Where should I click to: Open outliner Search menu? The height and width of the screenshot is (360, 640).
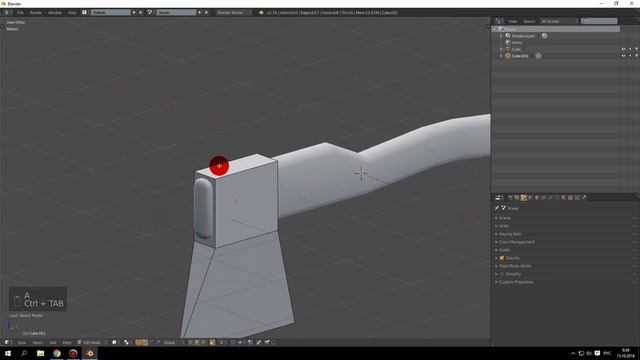click(529, 21)
